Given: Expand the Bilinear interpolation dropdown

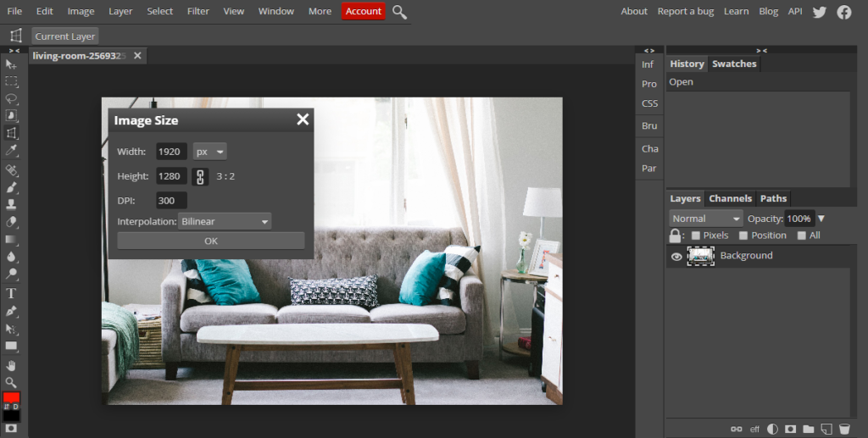Looking at the screenshot, I should click(x=225, y=222).
